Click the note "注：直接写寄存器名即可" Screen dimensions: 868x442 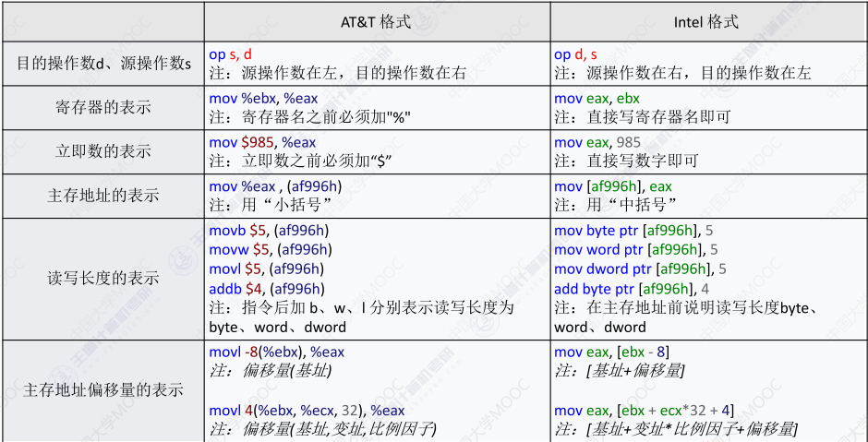coord(643,116)
